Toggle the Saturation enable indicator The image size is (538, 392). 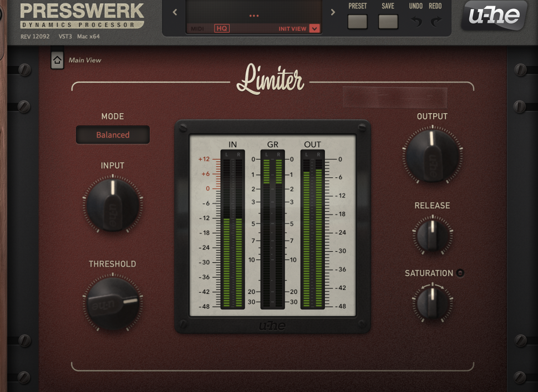click(x=460, y=273)
